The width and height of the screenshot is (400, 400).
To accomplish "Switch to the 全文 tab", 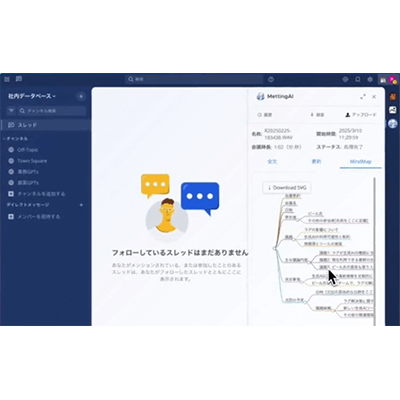I will 272,161.
